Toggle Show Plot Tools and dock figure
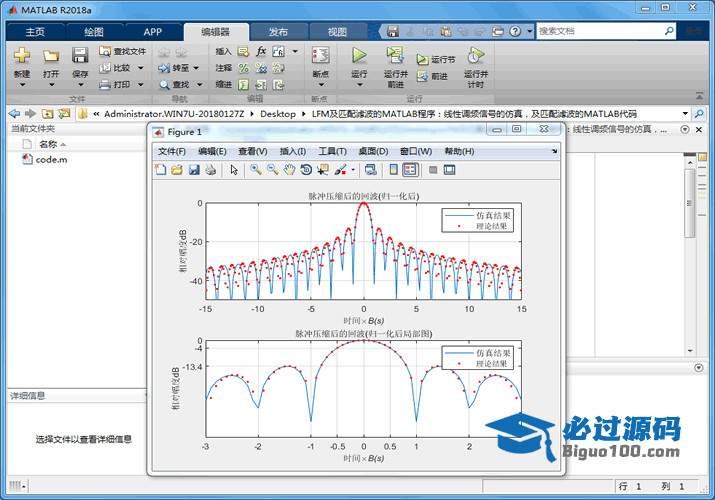The height and width of the screenshot is (500, 715). point(450,170)
